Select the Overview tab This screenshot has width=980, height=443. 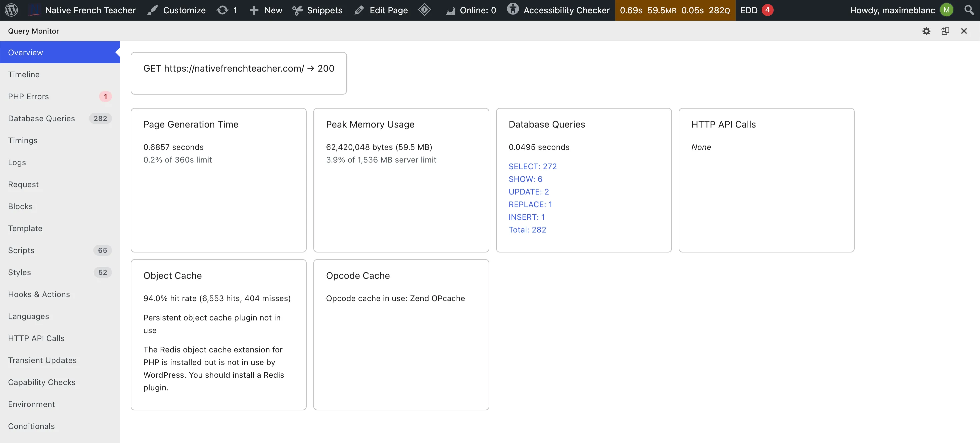point(60,53)
